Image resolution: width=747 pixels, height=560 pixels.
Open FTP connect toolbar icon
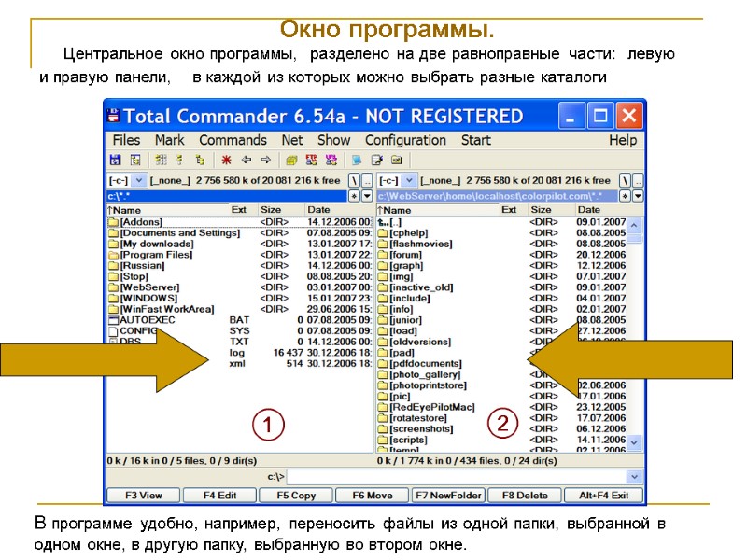[312, 160]
